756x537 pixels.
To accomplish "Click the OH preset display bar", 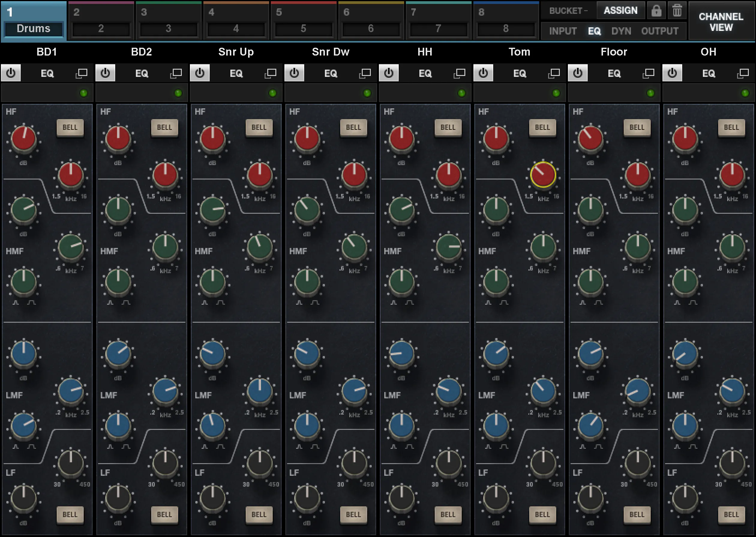I will point(709,93).
